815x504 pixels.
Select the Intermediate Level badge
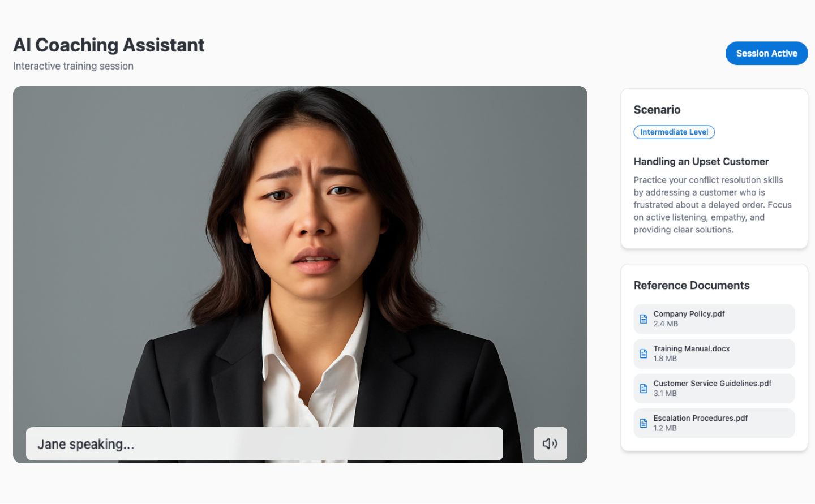(x=674, y=132)
